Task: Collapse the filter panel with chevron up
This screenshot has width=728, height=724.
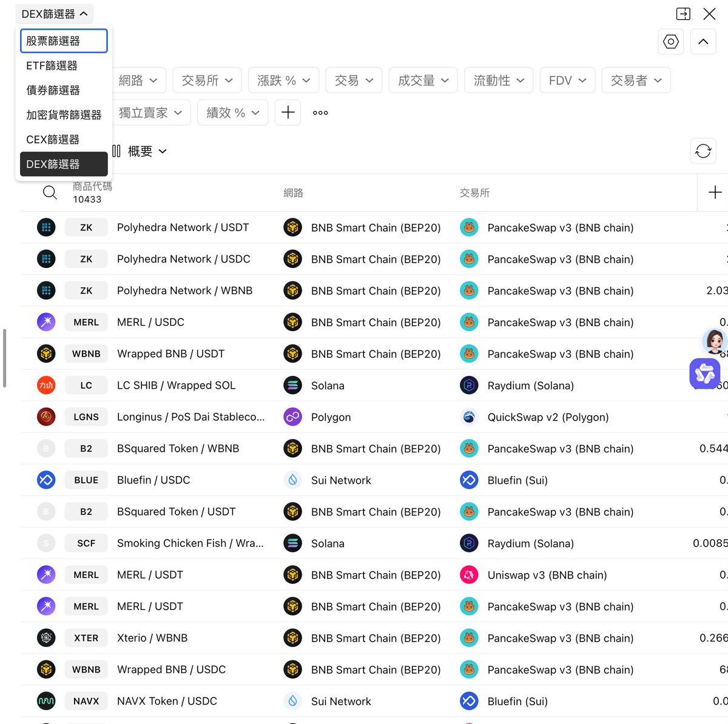Action: coord(703,42)
